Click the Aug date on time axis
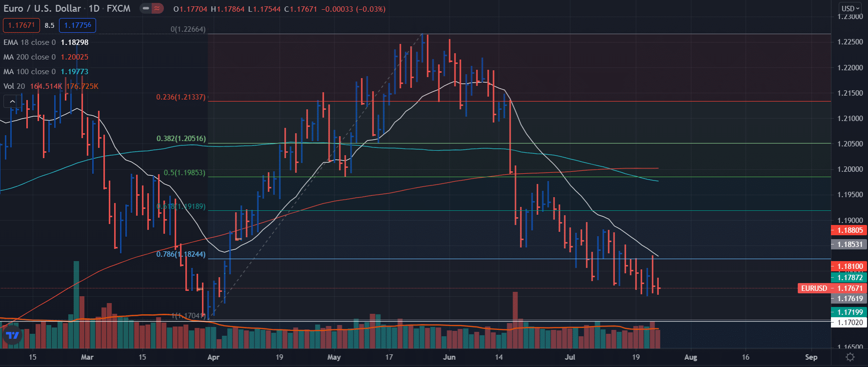 click(690, 357)
